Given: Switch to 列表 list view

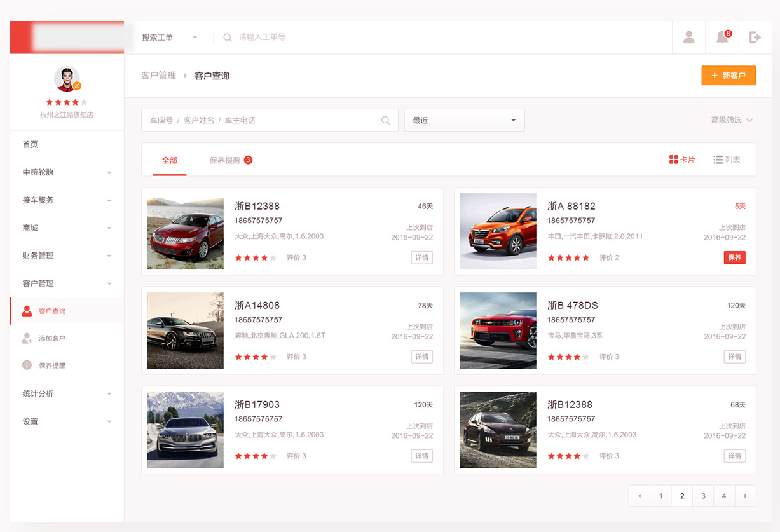Looking at the screenshot, I should point(727,160).
